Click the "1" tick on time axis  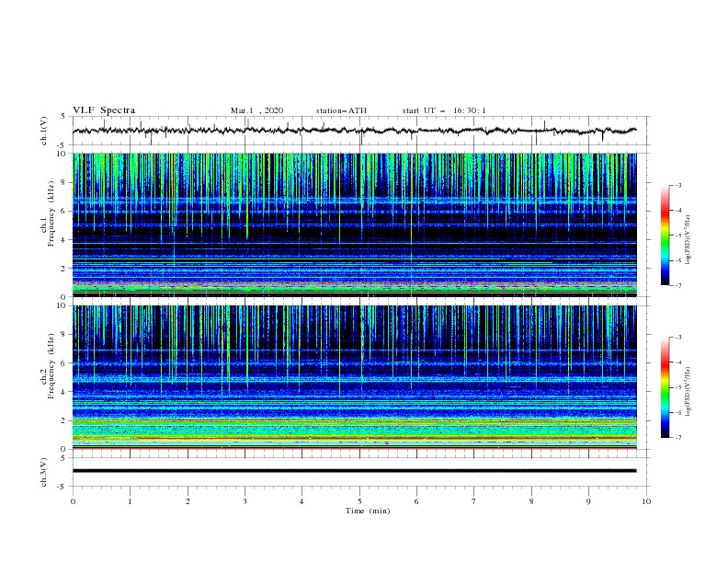pyautogui.click(x=130, y=501)
